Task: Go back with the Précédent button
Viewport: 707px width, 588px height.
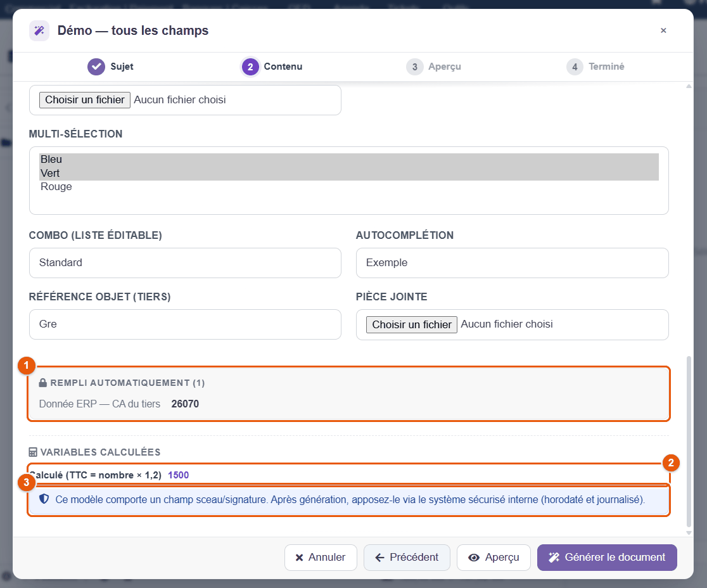Action: click(x=407, y=558)
